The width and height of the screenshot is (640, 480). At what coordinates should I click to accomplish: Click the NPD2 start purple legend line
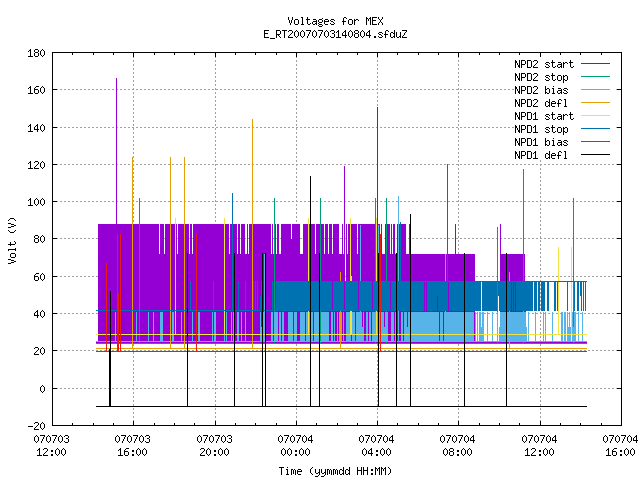(595, 64)
